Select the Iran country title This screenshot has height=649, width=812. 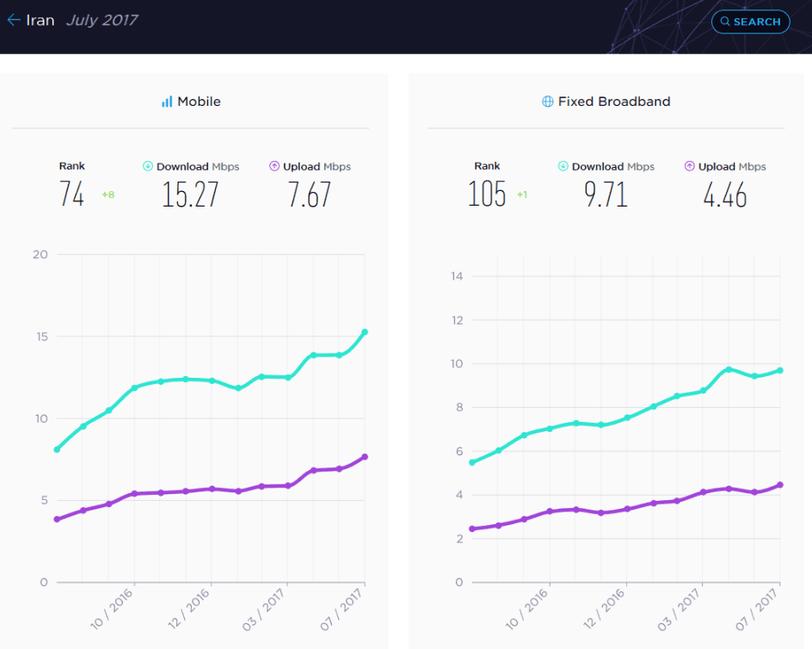[40, 20]
